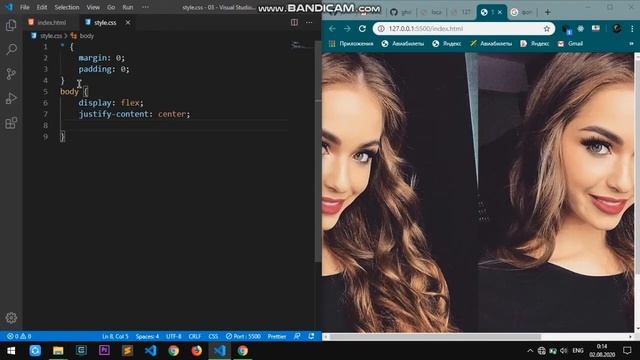Open the Windows Start menu
The image size is (640, 360).
click(x=11, y=351)
